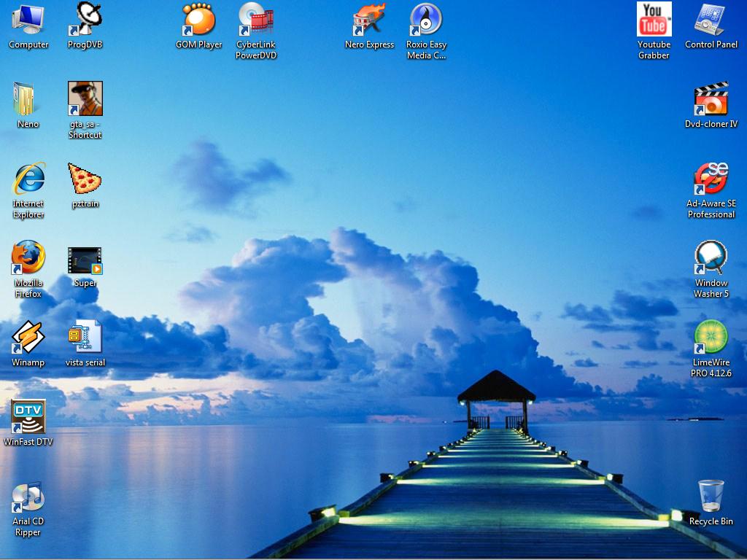Click the gta_sa shortcut icon
Screen dimensions: 747x560
(85, 99)
